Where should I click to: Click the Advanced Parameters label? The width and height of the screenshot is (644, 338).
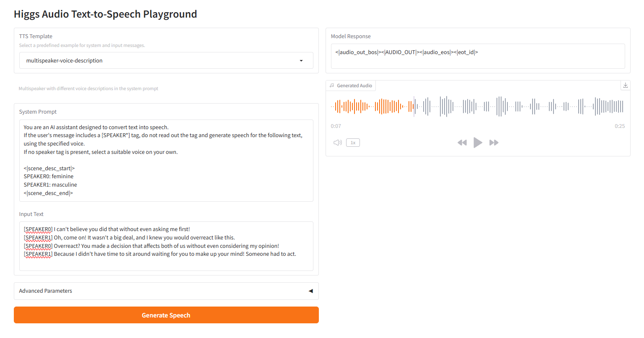pyautogui.click(x=46, y=291)
